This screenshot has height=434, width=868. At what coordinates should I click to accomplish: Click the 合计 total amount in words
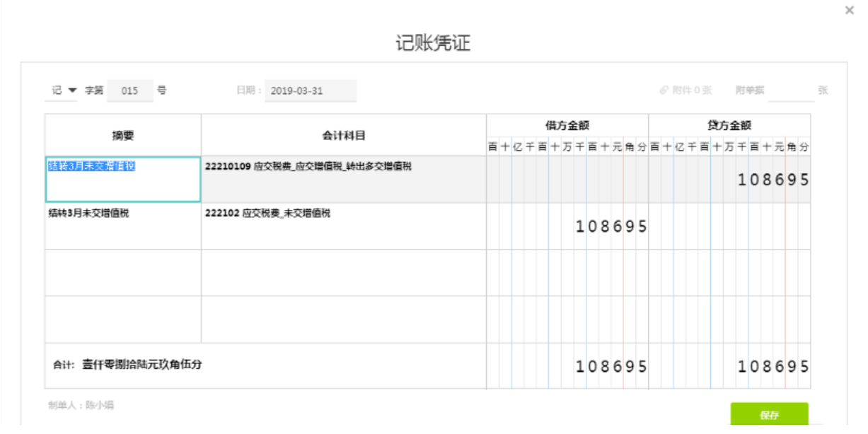click(141, 365)
